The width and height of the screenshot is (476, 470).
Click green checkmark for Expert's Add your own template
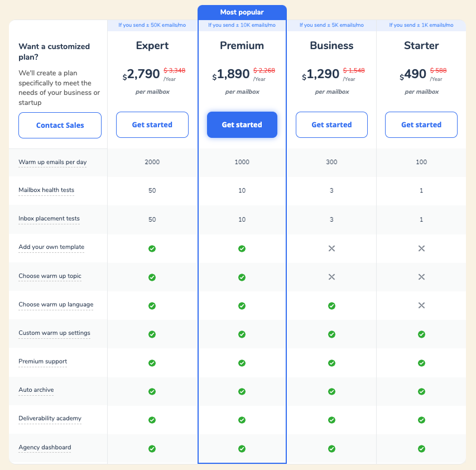tap(152, 248)
